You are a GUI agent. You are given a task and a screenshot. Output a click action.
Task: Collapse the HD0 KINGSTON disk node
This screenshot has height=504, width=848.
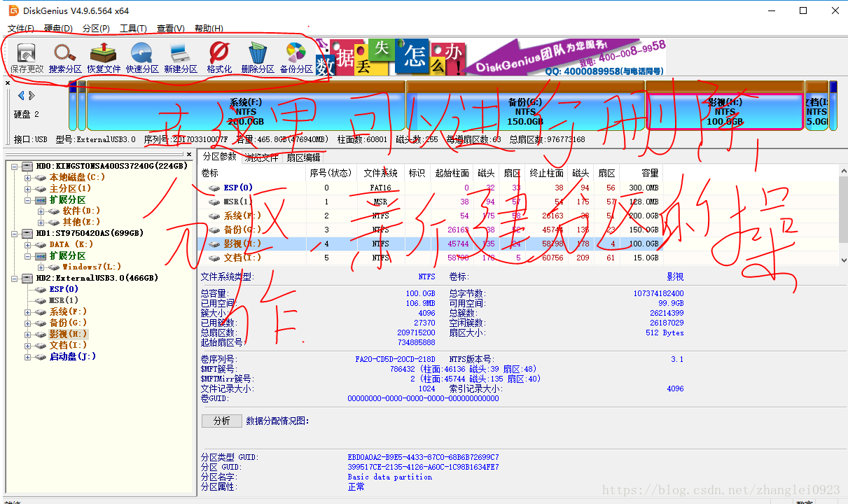(x=15, y=166)
